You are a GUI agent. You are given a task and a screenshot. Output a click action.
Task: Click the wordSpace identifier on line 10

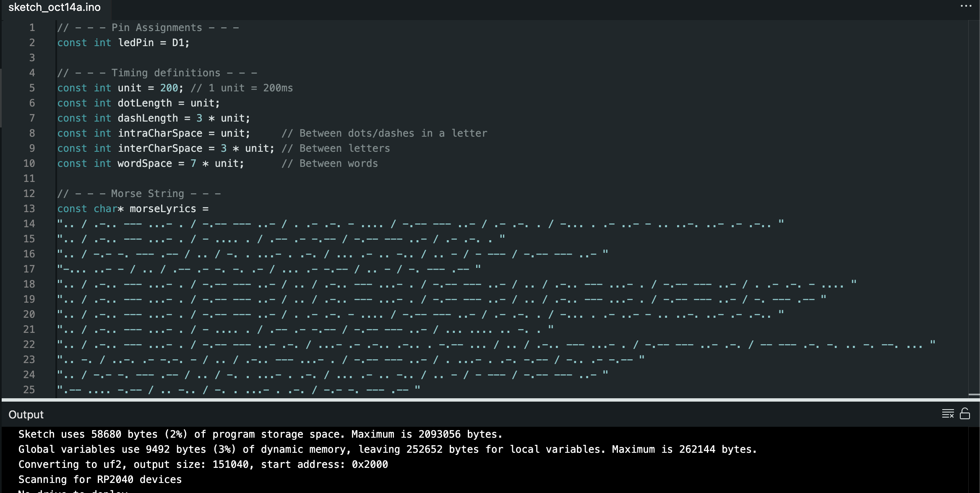145,163
